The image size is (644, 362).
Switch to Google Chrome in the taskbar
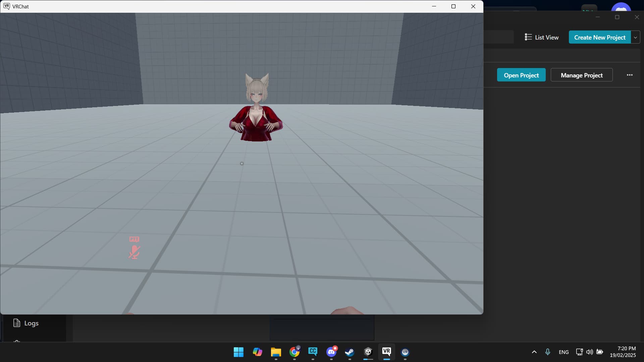294,352
